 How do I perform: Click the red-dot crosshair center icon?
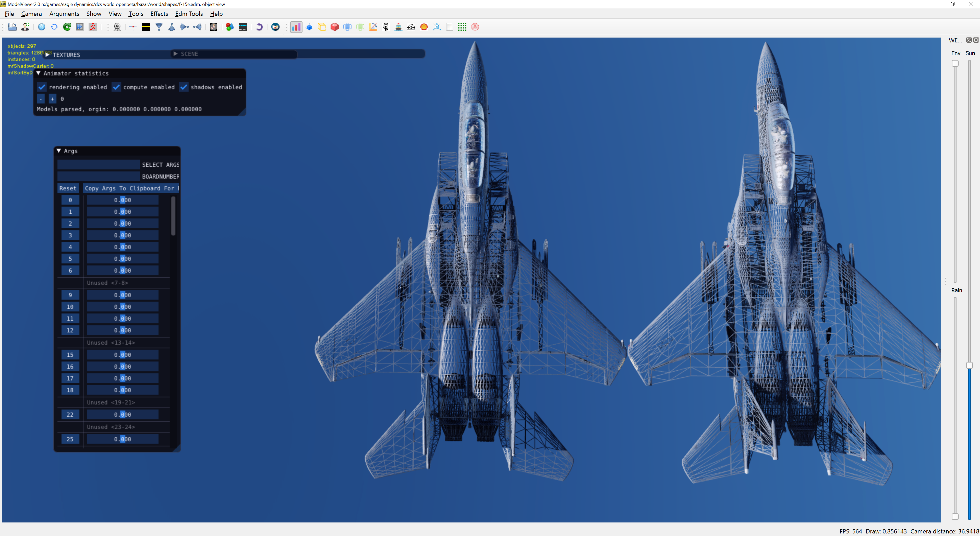tap(133, 27)
